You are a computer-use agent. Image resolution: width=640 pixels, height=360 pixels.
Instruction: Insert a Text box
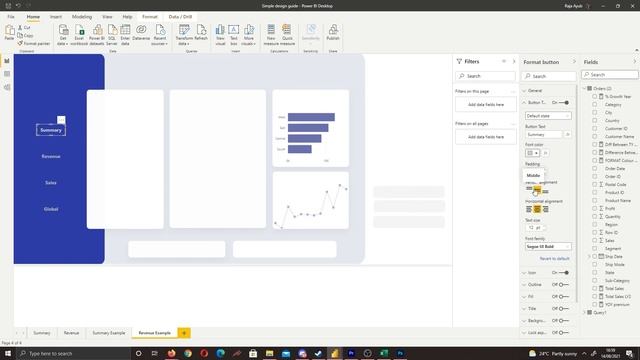(x=233, y=35)
